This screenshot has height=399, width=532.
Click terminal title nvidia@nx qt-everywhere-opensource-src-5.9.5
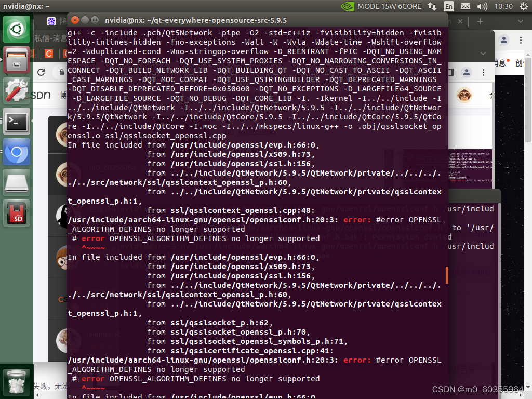(x=196, y=20)
